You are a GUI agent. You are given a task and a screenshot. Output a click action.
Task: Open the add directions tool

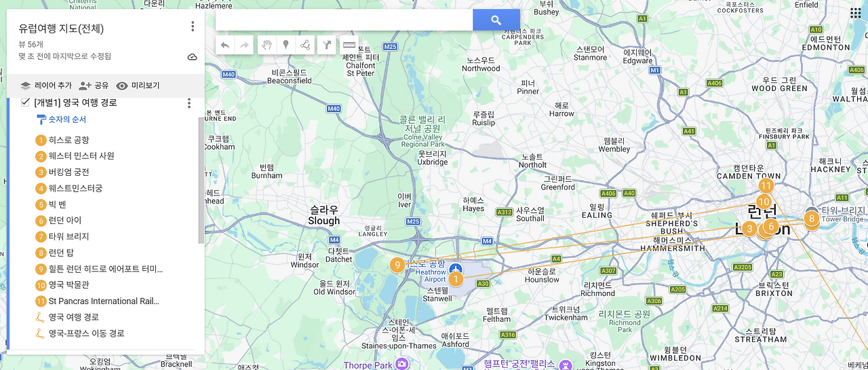[x=327, y=45]
